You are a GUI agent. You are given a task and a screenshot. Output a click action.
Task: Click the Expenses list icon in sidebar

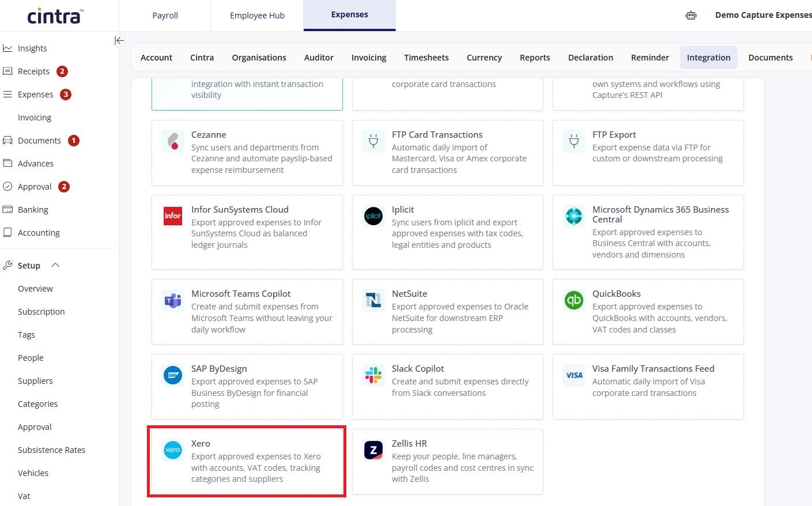(x=7, y=95)
